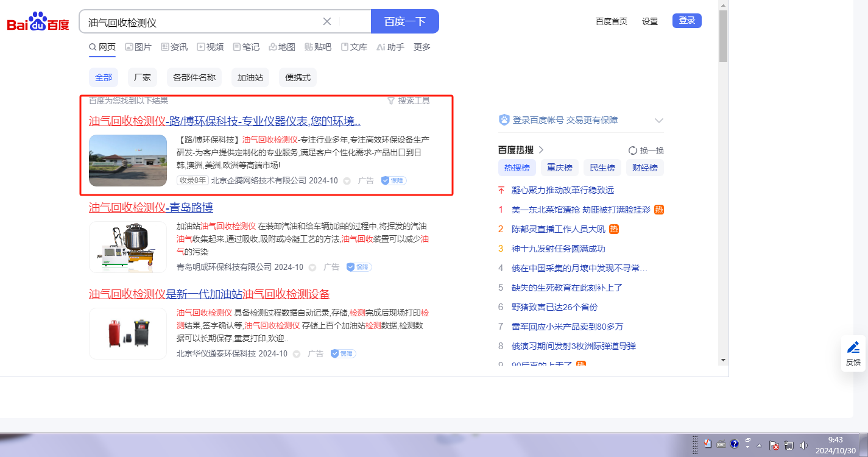Select the 重庆榜 hot list tab
This screenshot has height=457, width=868.
click(559, 168)
